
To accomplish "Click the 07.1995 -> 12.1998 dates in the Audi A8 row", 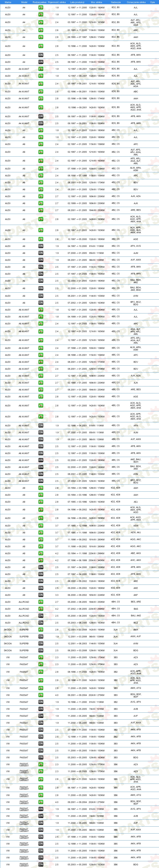I will (x=77, y=526).
